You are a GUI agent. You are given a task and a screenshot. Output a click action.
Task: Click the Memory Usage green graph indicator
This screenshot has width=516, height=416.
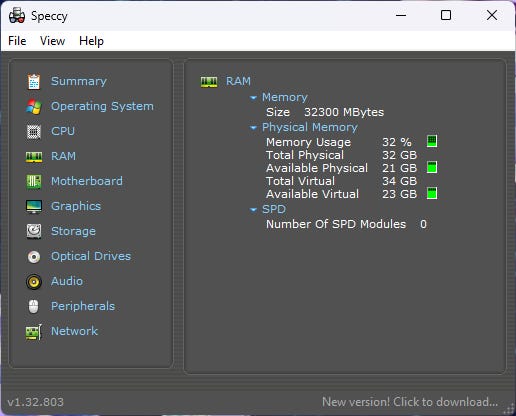point(432,141)
